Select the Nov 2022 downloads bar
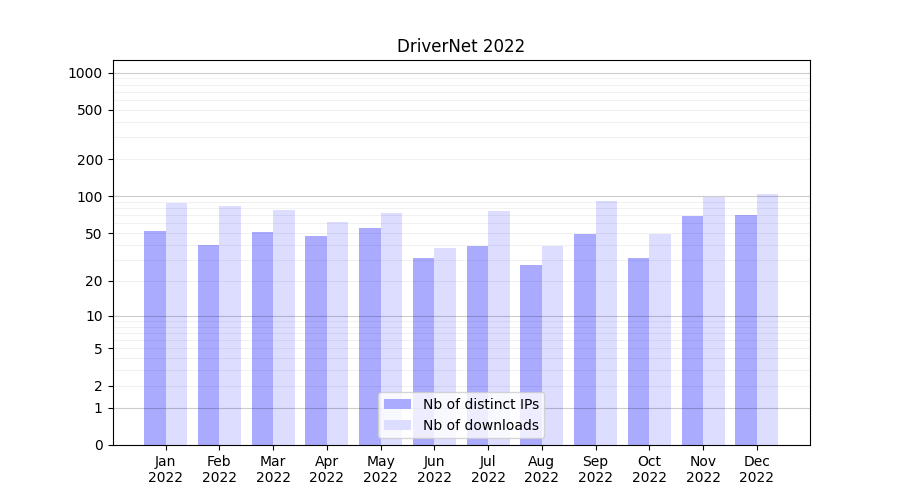Image resolution: width=900 pixels, height=500 pixels. (x=714, y=320)
